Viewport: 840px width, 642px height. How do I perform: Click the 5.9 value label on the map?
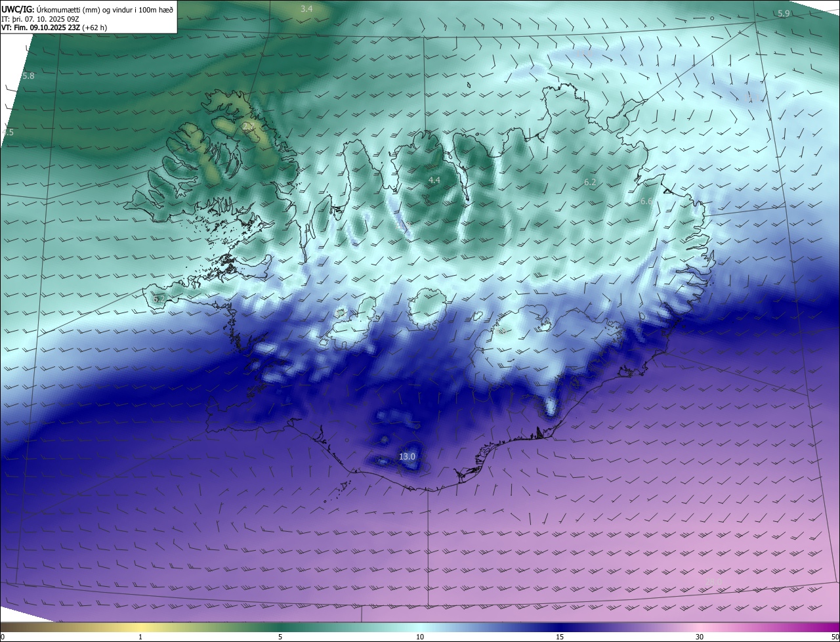point(784,14)
